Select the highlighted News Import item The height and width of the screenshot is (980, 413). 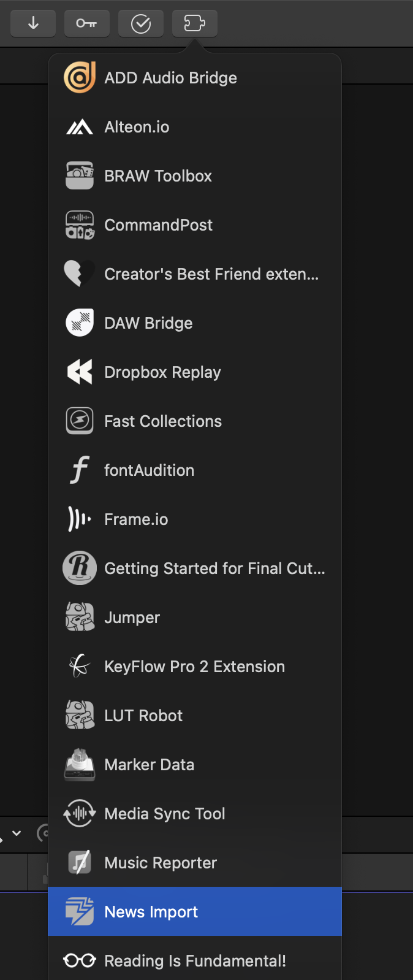tap(151, 912)
